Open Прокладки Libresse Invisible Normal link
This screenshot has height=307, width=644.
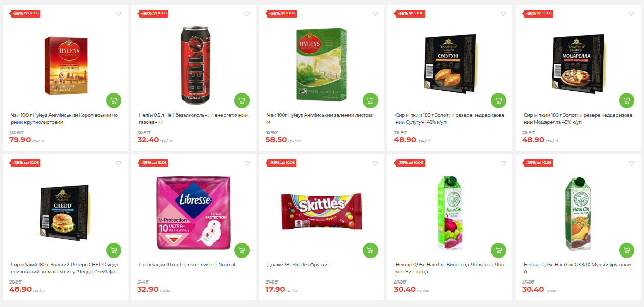187,265
